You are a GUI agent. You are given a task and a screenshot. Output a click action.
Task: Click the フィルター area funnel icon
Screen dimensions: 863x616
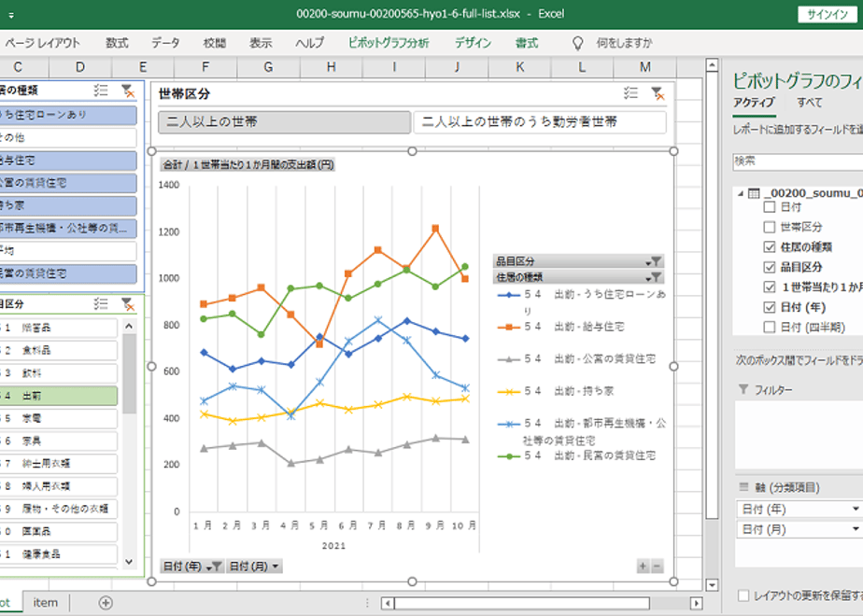[743, 389]
